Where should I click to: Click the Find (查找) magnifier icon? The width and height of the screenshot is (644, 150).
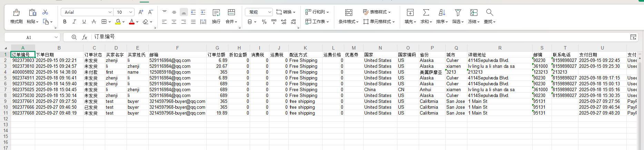[489, 13]
